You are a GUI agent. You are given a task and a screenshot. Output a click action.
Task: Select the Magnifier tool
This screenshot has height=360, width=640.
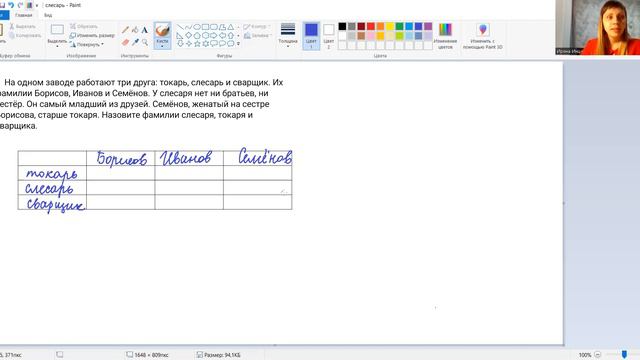coord(145,42)
